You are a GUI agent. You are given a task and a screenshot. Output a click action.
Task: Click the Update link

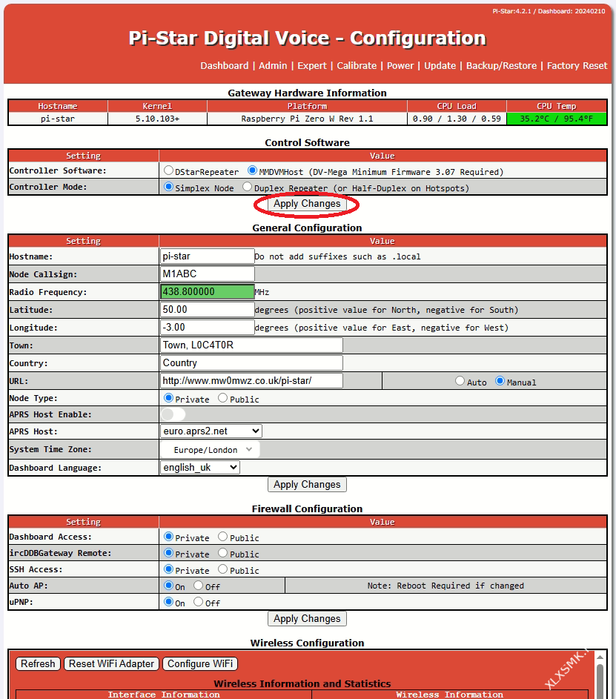tap(440, 65)
